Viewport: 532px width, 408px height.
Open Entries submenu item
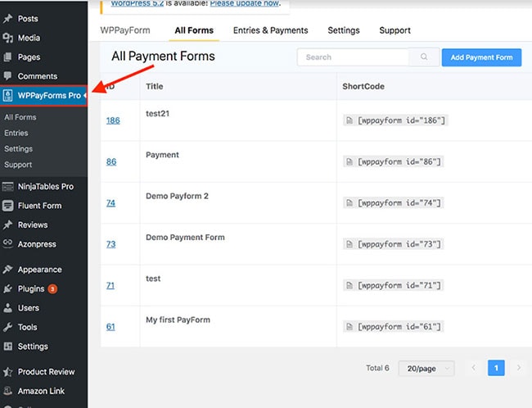(x=16, y=133)
